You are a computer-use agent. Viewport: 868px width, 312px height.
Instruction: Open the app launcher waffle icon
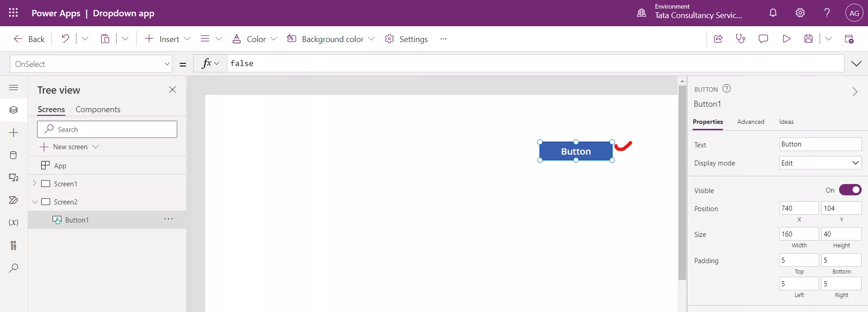click(x=14, y=13)
